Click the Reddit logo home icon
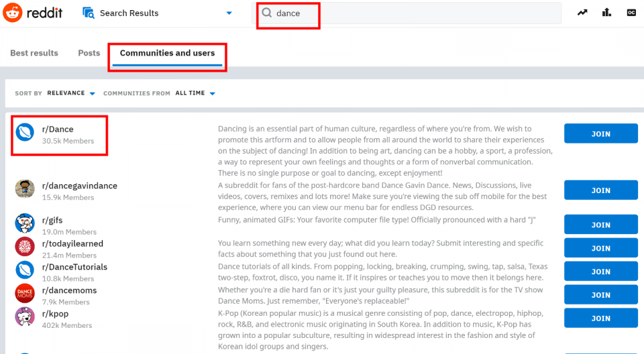644x354 pixels. tap(12, 13)
